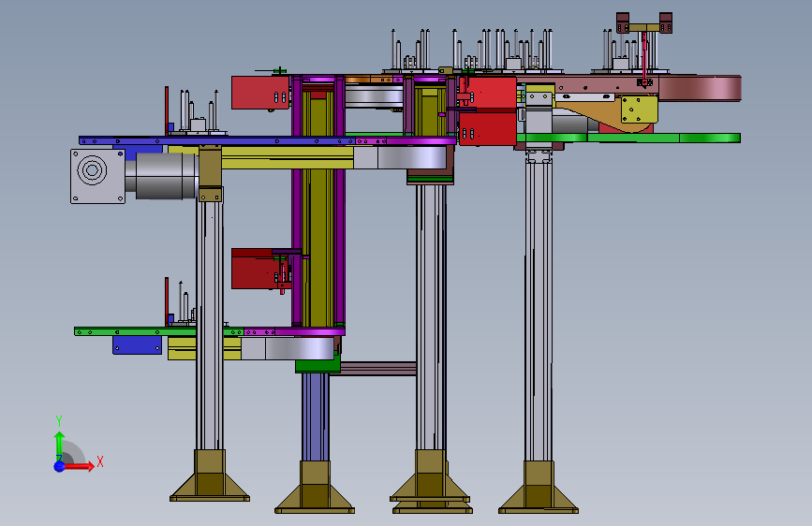Select the green rail of the lower-left conveyor
812x526 pixels.
click(x=158, y=331)
